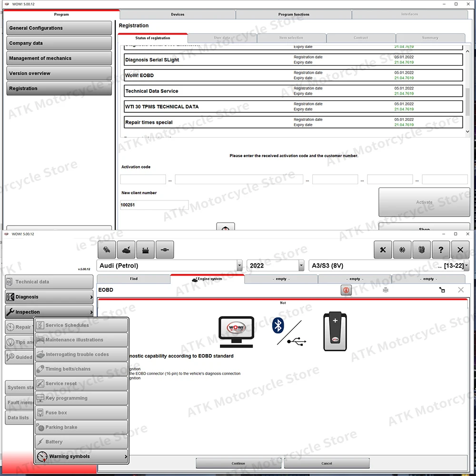Click the battery-like toolbar icon in lower window
The width and height of the screenshot is (476, 476).
click(145, 249)
